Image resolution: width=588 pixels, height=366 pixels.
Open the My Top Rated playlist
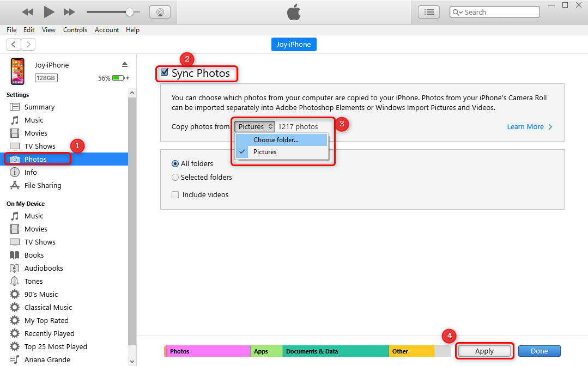64,321
